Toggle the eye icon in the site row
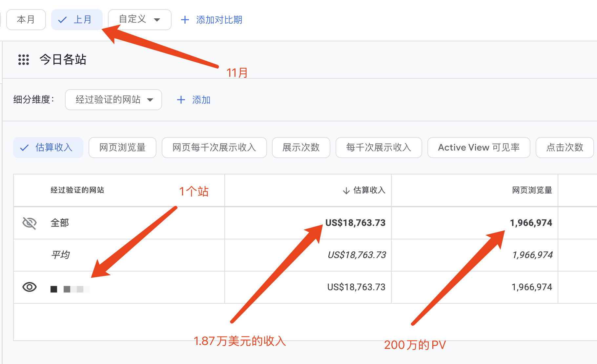The width and height of the screenshot is (597, 364). tap(30, 287)
